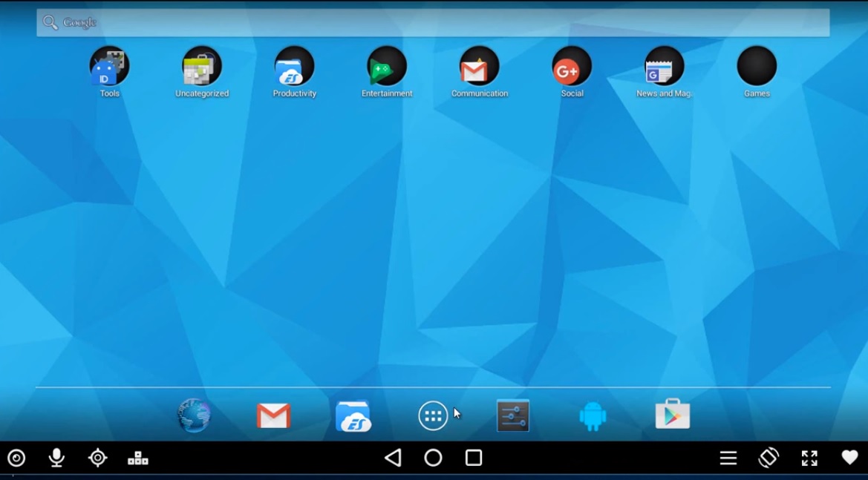Launch the globe Browser app in dock
868x480 pixels.
point(194,415)
